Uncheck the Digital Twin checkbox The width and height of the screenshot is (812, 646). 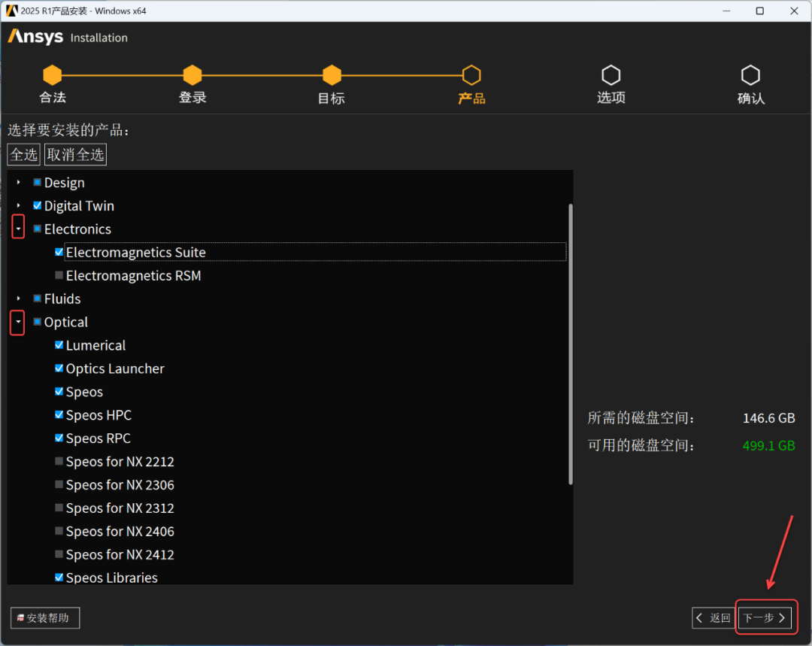point(38,205)
